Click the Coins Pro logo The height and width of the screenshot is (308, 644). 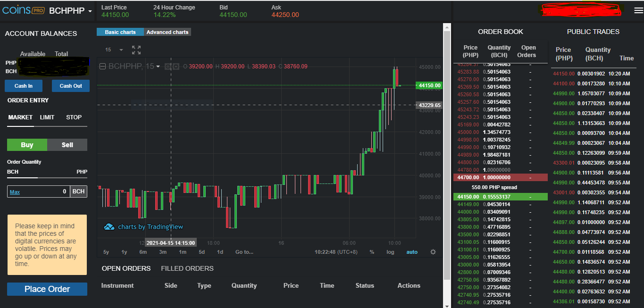pyautogui.click(x=24, y=10)
